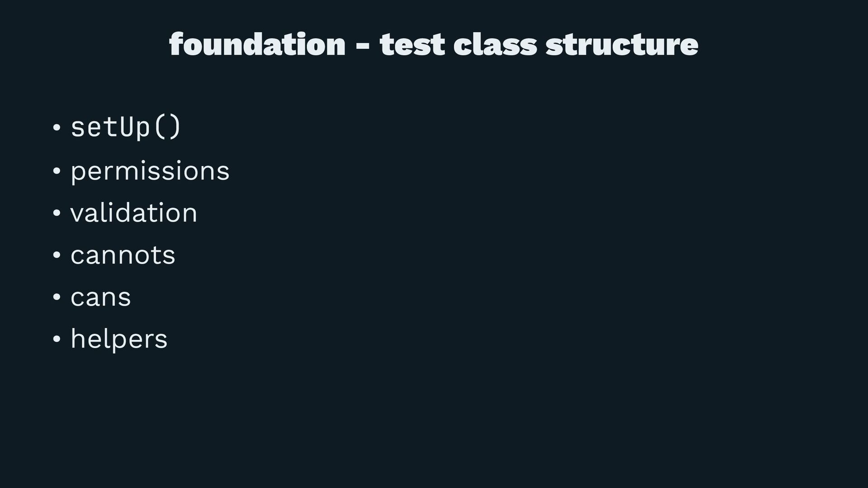
Task: Click the word 'foundation' in the title
Action: coord(257,44)
